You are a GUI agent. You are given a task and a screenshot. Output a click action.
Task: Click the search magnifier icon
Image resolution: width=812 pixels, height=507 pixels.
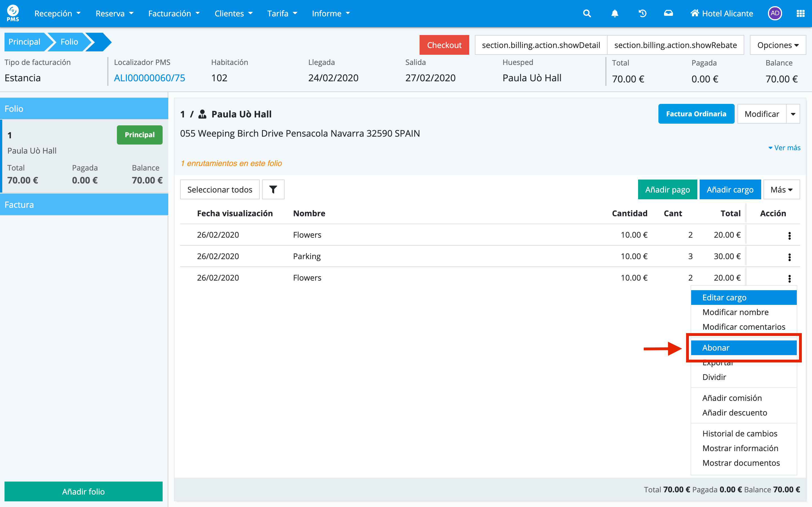pyautogui.click(x=587, y=14)
